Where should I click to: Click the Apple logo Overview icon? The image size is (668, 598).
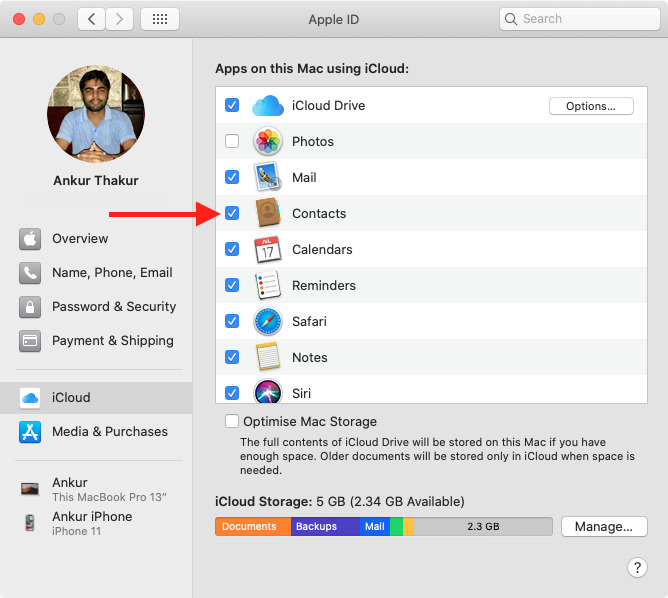point(30,239)
